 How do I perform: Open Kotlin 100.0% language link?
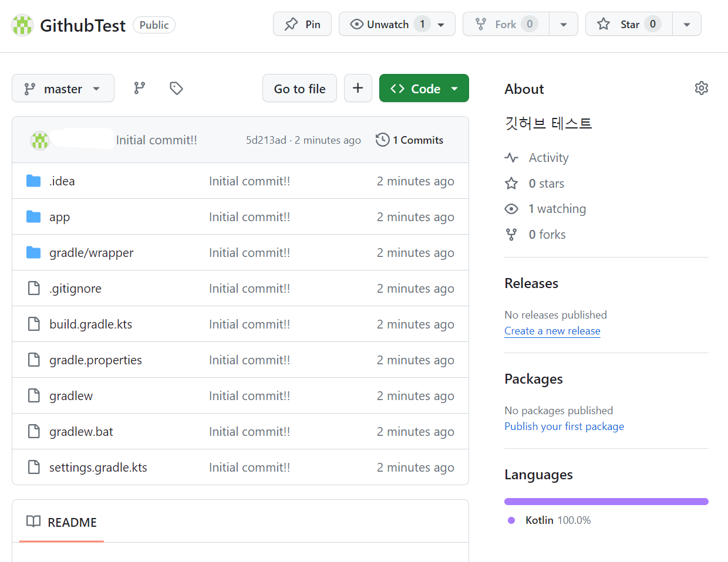(x=558, y=520)
